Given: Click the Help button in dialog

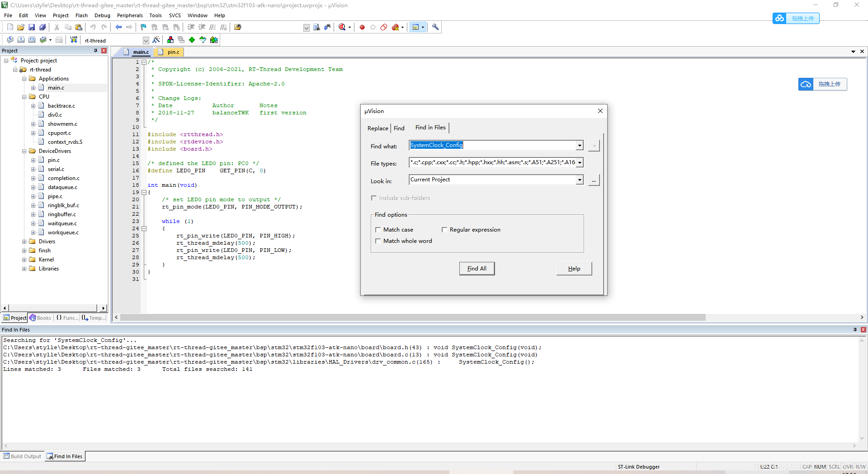Looking at the screenshot, I should point(574,269).
